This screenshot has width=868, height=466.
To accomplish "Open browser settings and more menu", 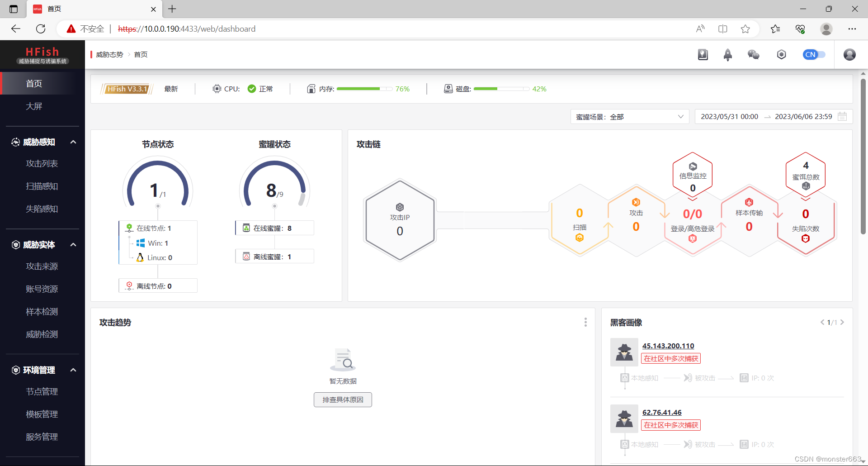I will tap(852, 29).
